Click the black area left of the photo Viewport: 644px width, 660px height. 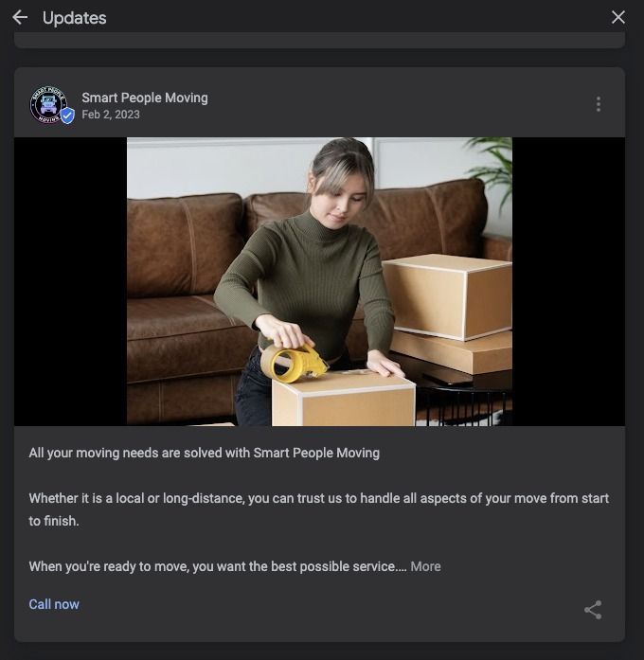coord(71,281)
